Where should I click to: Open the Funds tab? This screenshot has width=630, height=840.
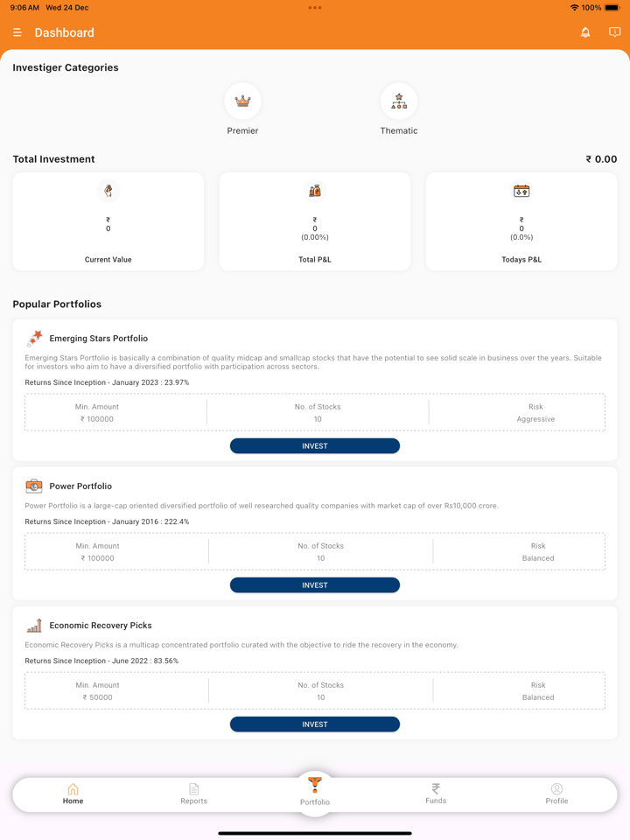(436, 794)
